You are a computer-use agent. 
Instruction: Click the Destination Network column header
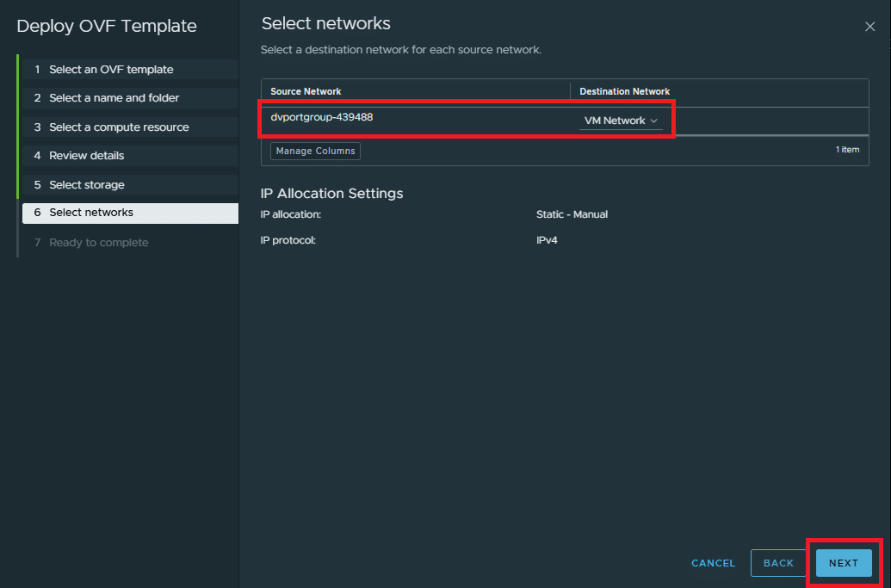pos(624,91)
